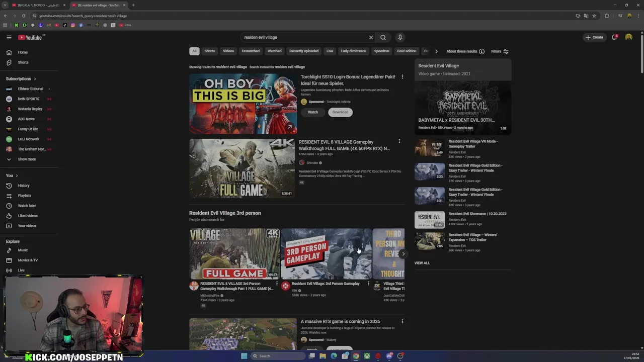Viewport: 644px width, 362px height.
Task: Open the Windows Start menu
Action: pos(244,356)
